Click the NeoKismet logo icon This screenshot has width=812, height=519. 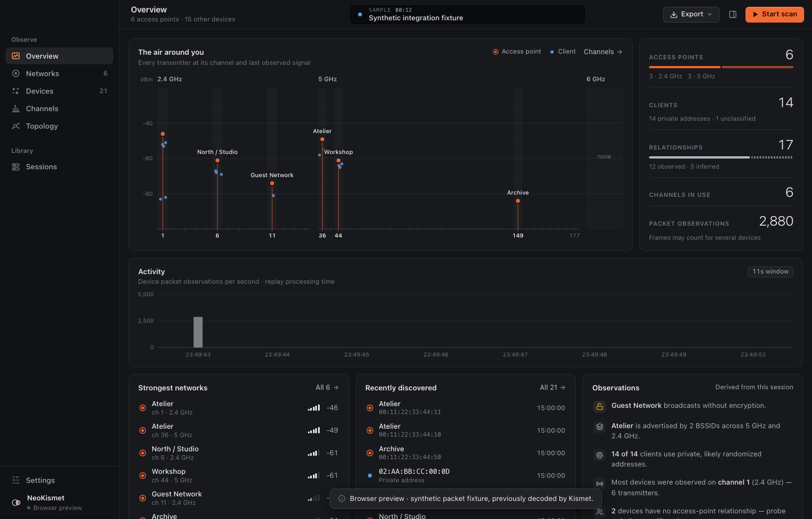[x=16, y=503]
